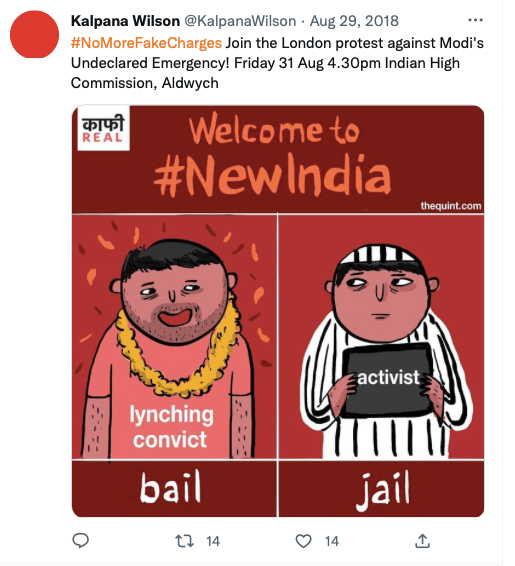515x566 pixels.
Task: Click the activist in jail cartoon panel
Action: [381, 336]
